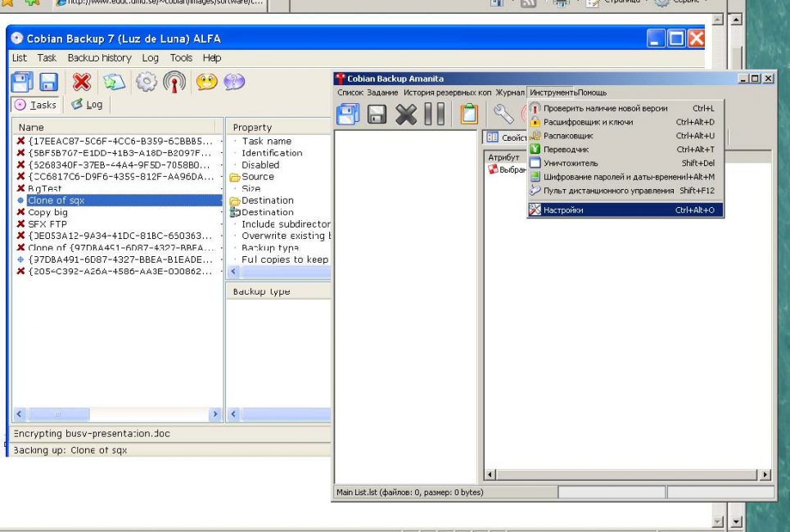Click the dark floppy disk save icon in Amanita toolbar
This screenshot has width=790, height=532.
pyautogui.click(x=377, y=115)
